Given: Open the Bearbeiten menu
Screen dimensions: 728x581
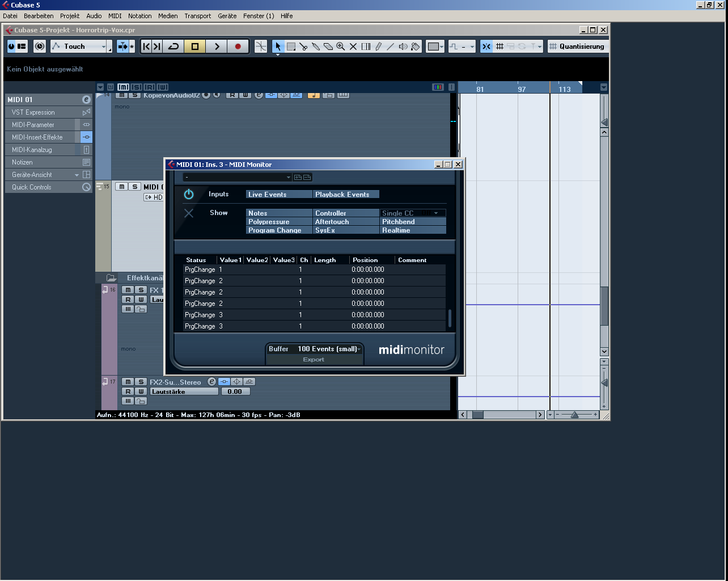Looking at the screenshot, I should (x=39, y=16).
